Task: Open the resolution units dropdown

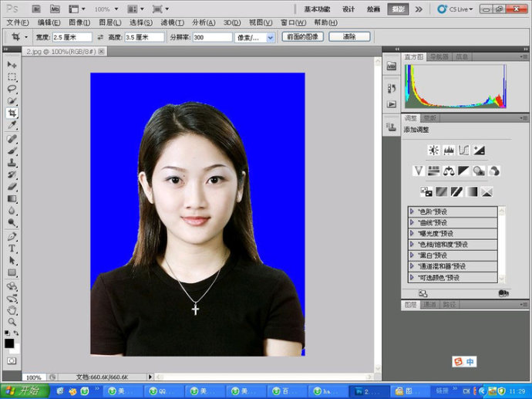Action: [x=270, y=37]
